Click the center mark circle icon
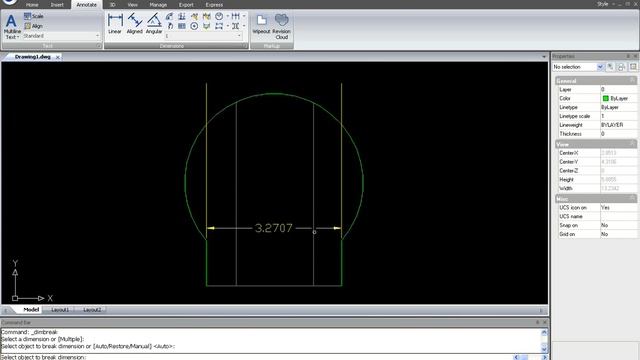The height and width of the screenshot is (360, 640). pos(194,26)
